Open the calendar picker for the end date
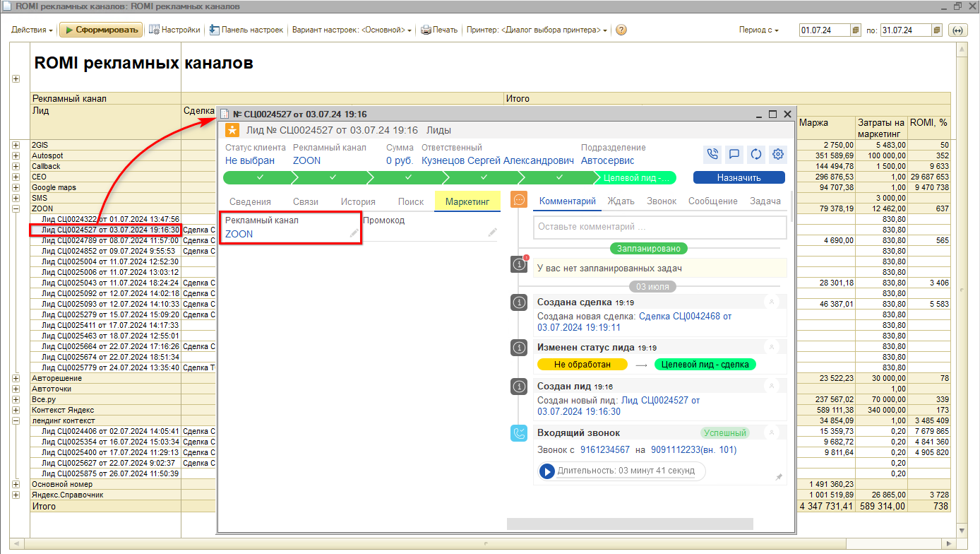This screenshot has height=554, width=980. pyautogui.click(x=936, y=30)
